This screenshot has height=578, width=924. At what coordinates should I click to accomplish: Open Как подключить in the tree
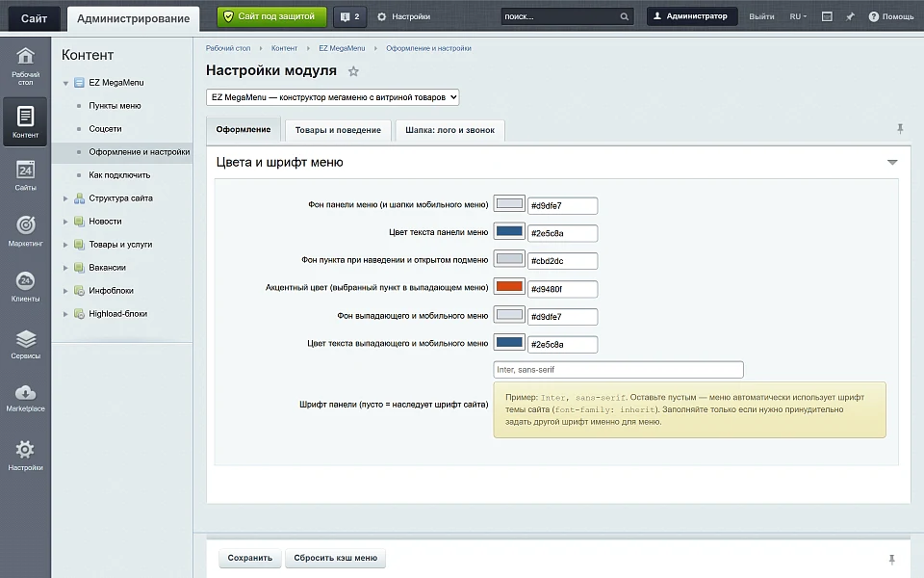(119, 175)
